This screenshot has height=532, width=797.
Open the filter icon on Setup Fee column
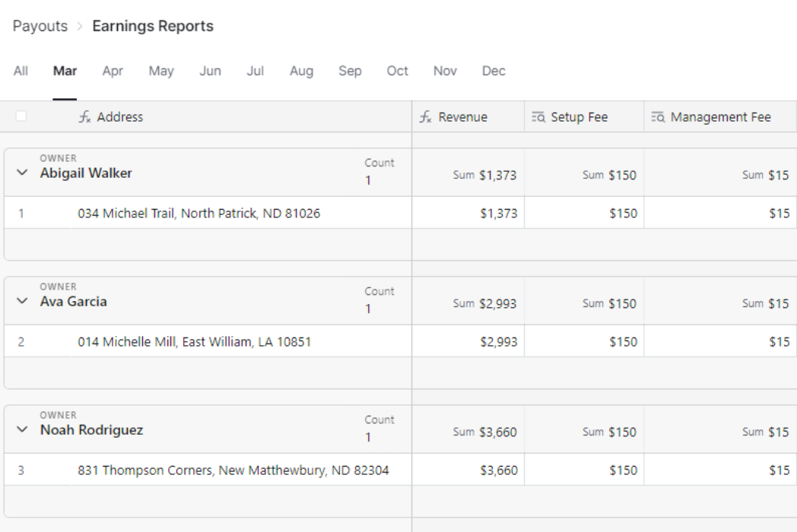pos(538,117)
